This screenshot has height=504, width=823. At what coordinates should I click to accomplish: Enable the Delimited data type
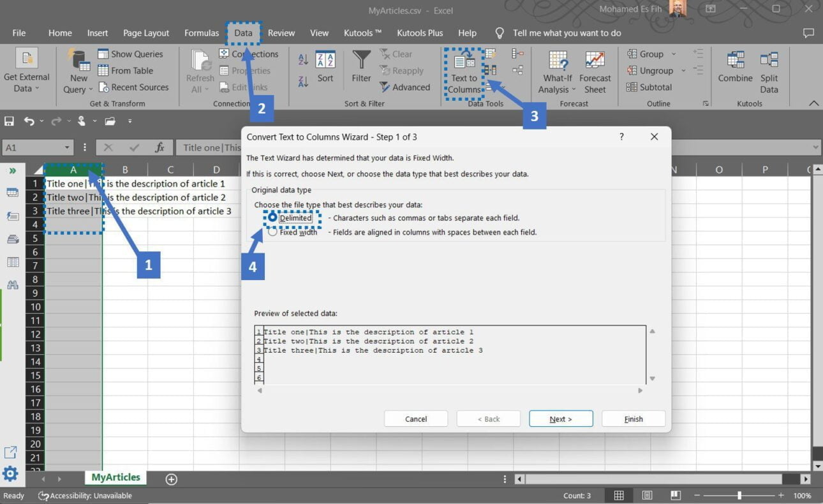pos(273,217)
